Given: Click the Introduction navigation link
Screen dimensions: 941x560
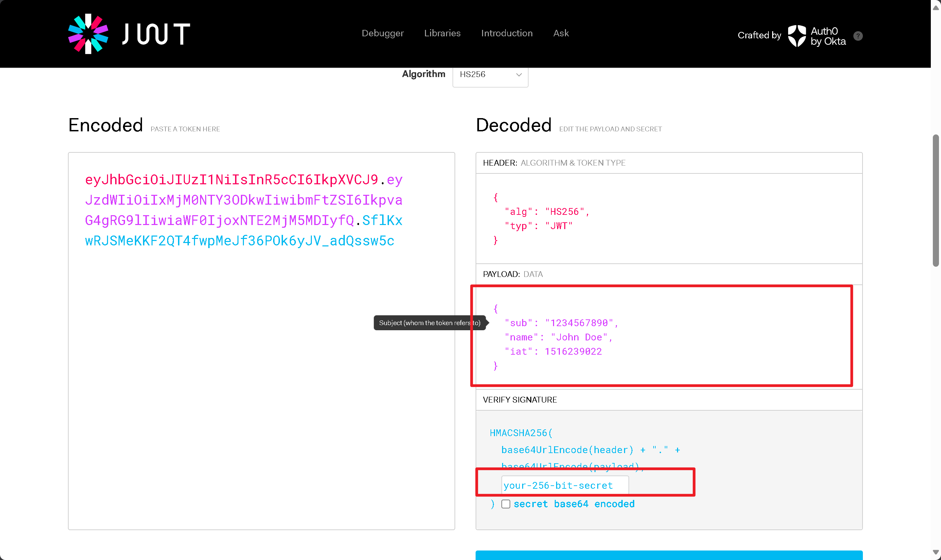Looking at the screenshot, I should 507,33.
